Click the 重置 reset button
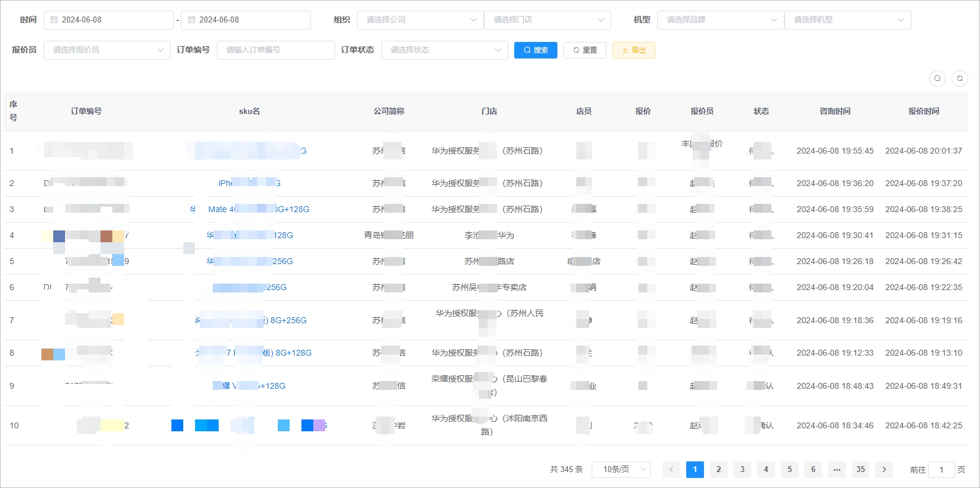Screen dimensions: 980x488 (x=585, y=50)
